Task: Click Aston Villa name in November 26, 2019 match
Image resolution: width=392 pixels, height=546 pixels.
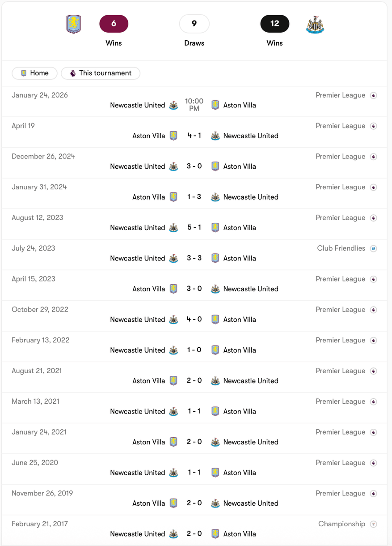Action: tap(149, 503)
